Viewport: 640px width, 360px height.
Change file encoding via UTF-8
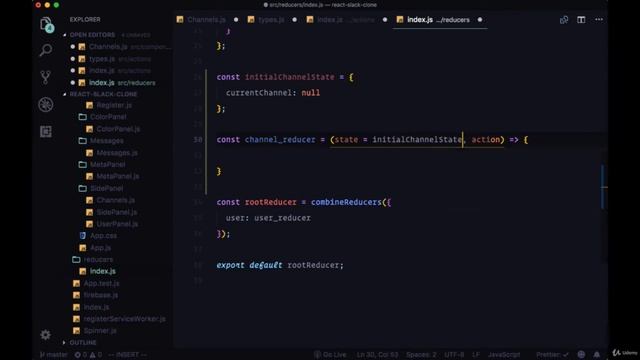[x=454, y=354]
